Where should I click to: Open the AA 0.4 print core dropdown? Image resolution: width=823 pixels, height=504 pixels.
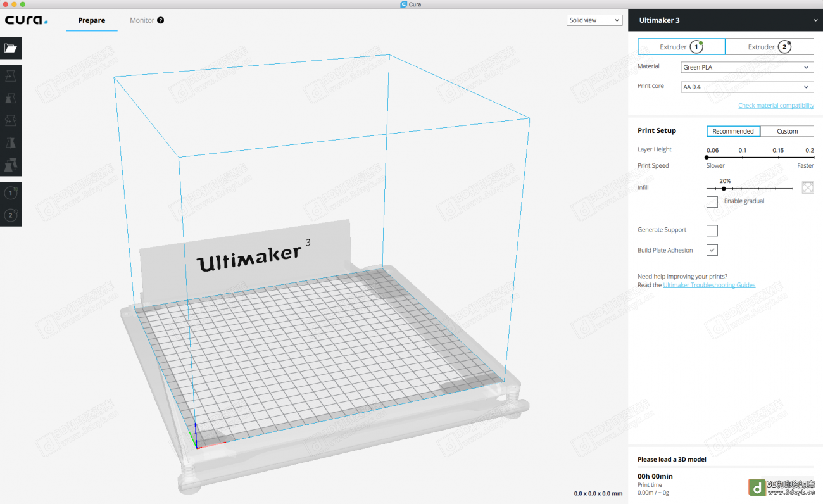pos(747,87)
